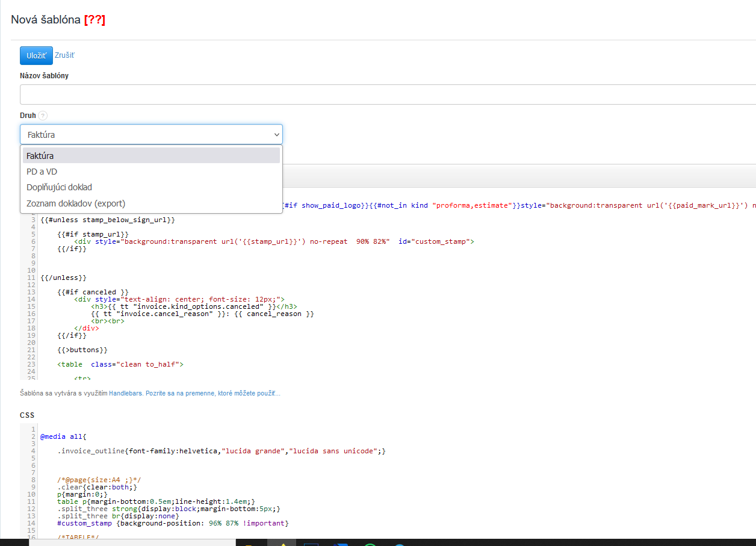Image resolution: width=756 pixels, height=546 pixels.
Task: Place cursor on #custom_stamp CSS rule
Action: [173, 523]
